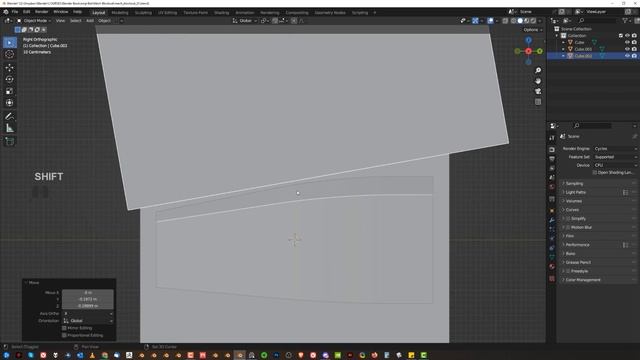Viewport: 640px width, 360px height.
Task: Open the File menu
Action: click(x=15, y=12)
